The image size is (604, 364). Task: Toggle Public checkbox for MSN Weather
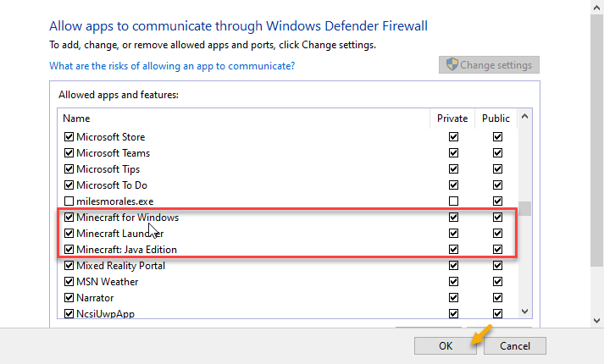497,282
